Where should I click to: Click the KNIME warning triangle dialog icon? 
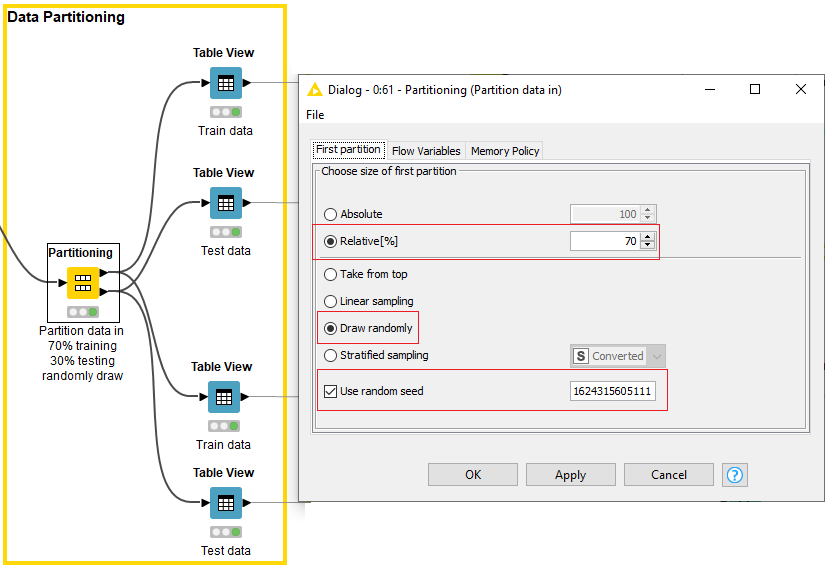tap(315, 90)
